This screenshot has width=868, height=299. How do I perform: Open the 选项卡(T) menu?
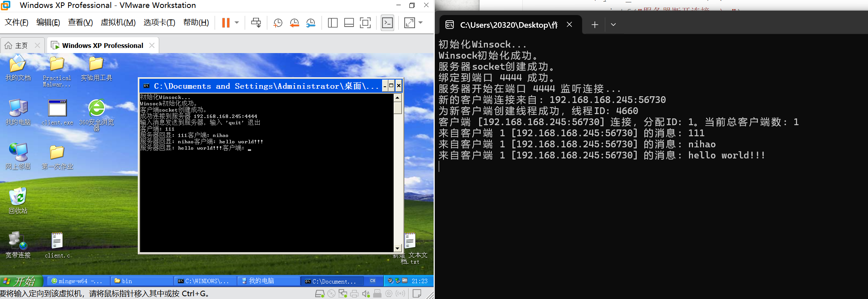(x=159, y=22)
